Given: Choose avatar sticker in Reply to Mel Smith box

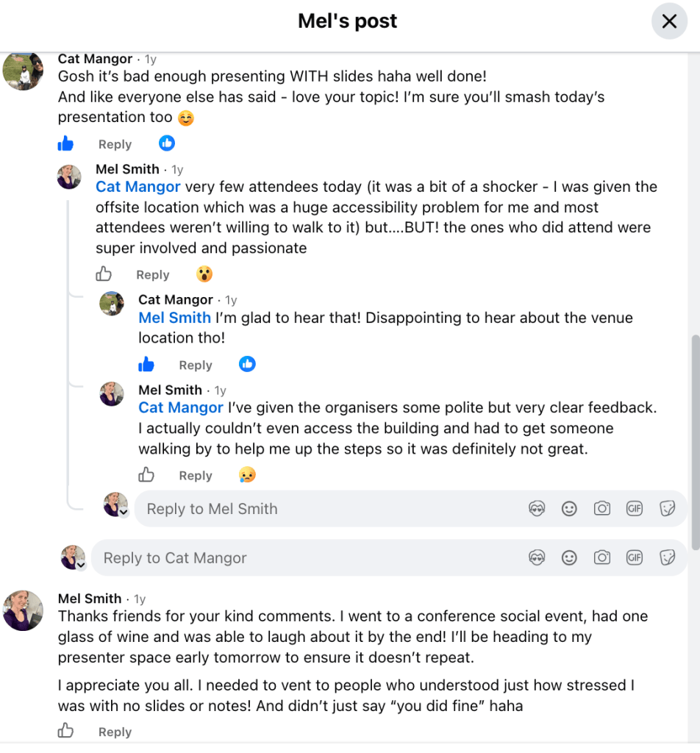Looking at the screenshot, I should (537, 509).
